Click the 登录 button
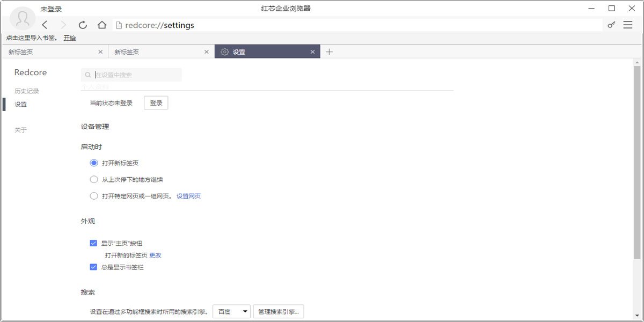 (x=156, y=103)
